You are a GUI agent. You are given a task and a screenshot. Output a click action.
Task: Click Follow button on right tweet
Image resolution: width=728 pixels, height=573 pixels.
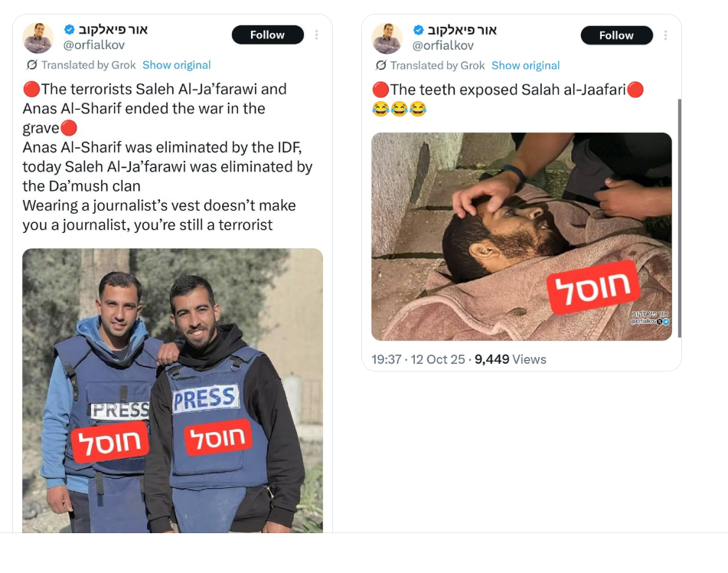coord(616,35)
